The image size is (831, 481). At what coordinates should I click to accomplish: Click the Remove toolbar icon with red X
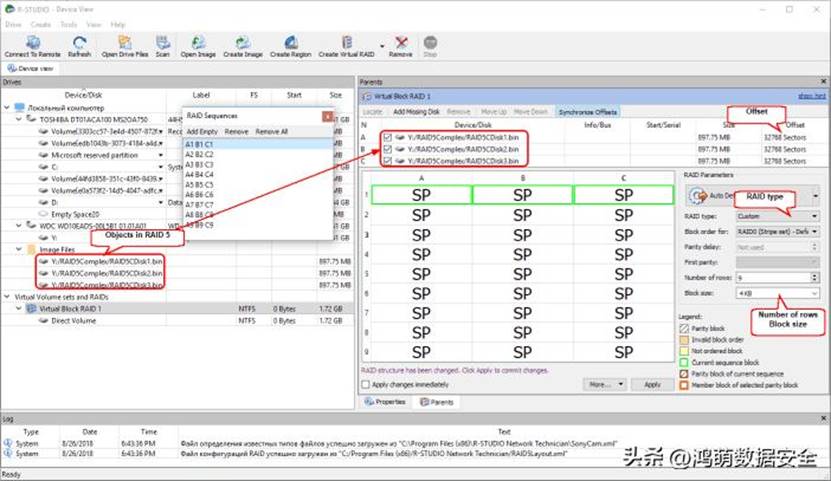401,43
